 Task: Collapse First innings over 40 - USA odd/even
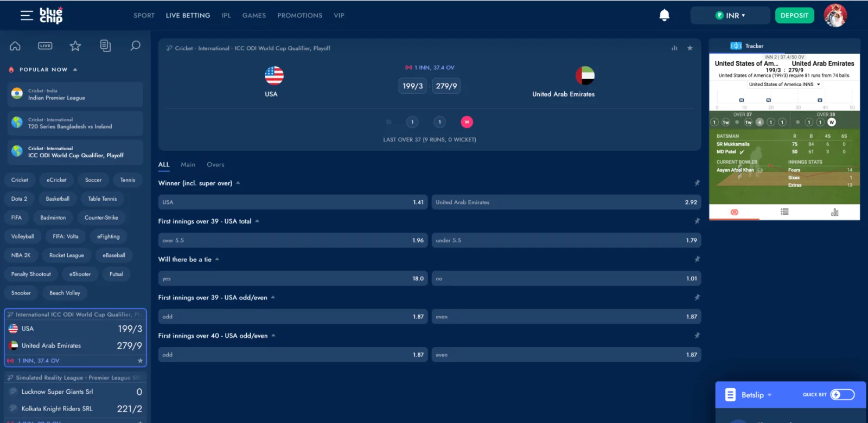[273, 336]
